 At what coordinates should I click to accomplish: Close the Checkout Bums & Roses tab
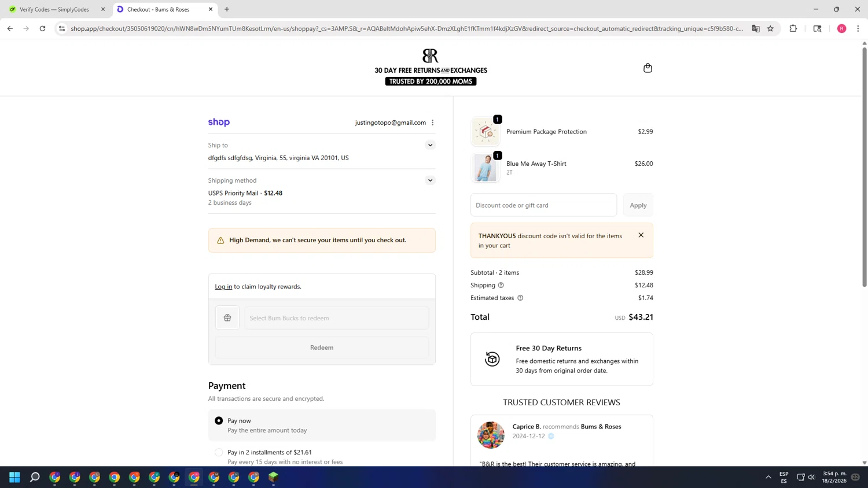(x=211, y=9)
